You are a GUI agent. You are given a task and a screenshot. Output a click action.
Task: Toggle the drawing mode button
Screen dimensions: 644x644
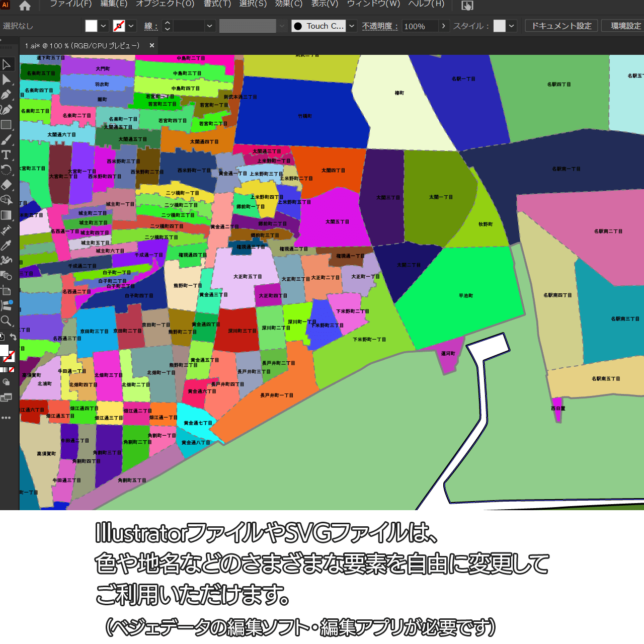(7, 382)
